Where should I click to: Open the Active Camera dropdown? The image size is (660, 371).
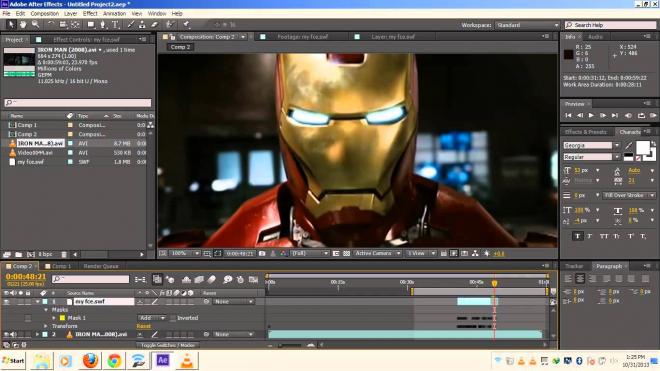tap(377, 254)
